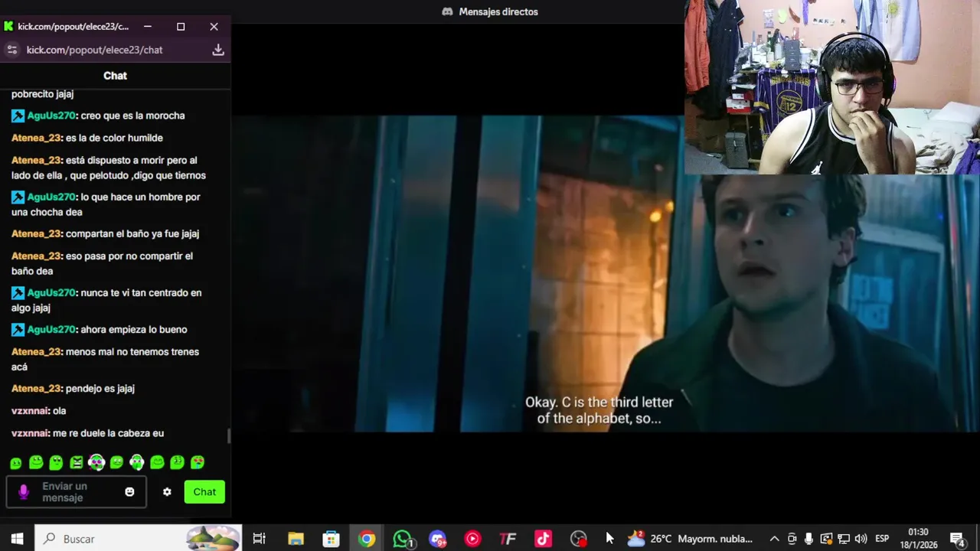Click the download icon in address bar
980x551 pixels.
[x=218, y=50]
